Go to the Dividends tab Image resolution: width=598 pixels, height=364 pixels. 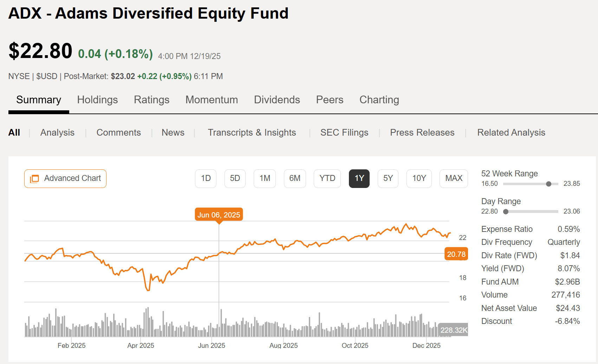pyautogui.click(x=277, y=100)
